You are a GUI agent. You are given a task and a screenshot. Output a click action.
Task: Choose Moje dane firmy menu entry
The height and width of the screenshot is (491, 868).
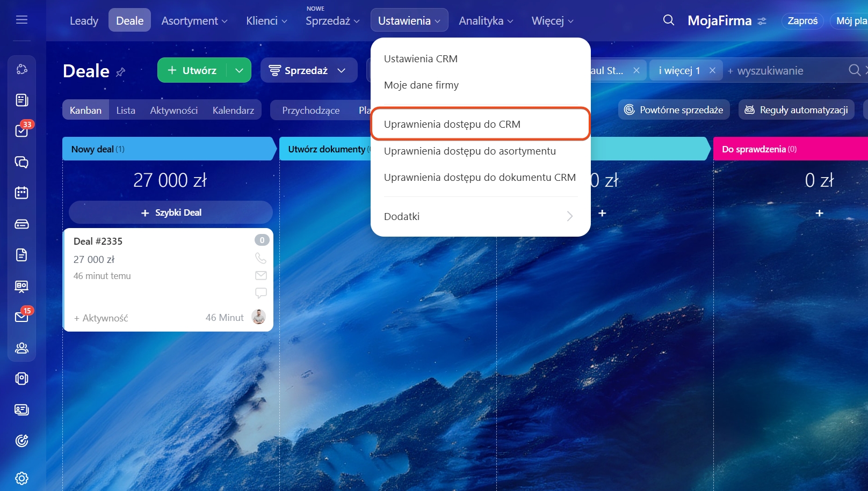point(421,85)
